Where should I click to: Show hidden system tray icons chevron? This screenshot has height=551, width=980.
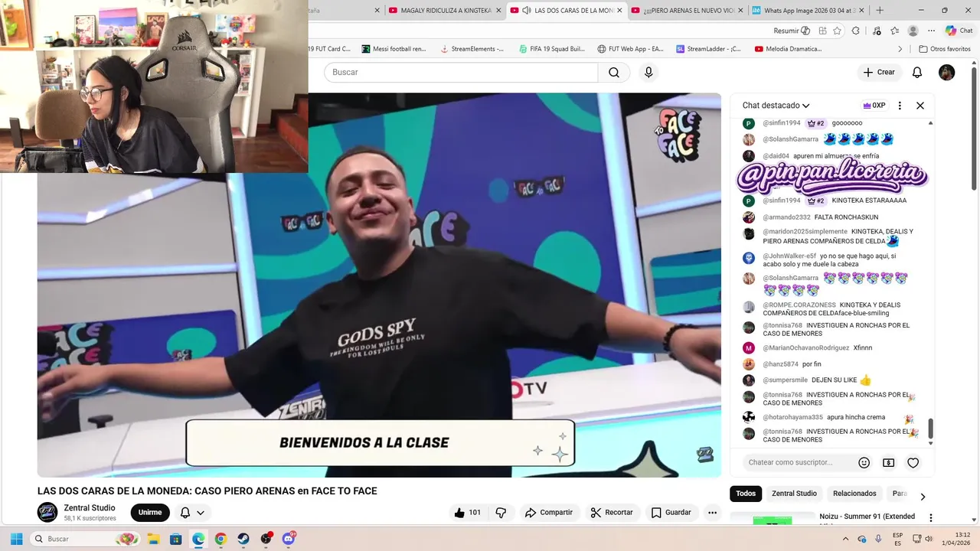click(x=848, y=539)
